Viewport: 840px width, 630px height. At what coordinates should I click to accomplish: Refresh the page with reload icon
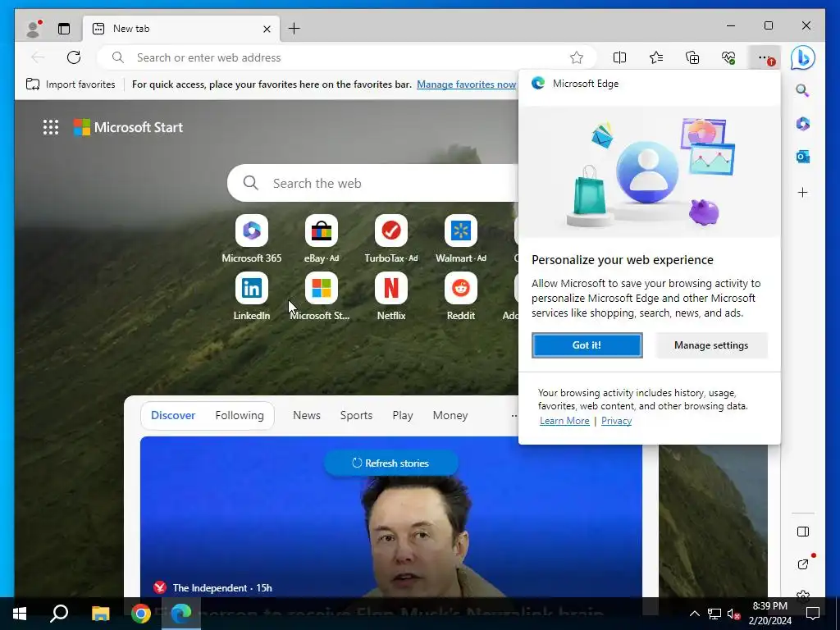[x=74, y=57]
